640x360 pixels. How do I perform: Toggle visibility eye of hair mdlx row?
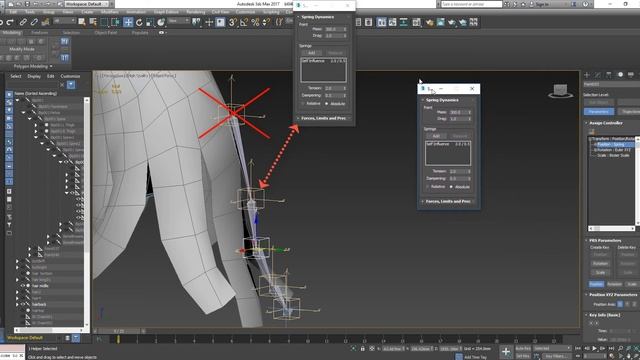point(23,286)
